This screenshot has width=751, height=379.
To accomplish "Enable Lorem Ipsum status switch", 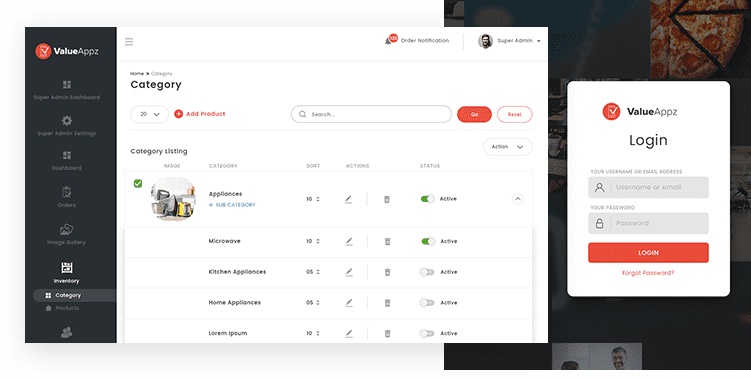I will tap(427, 333).
